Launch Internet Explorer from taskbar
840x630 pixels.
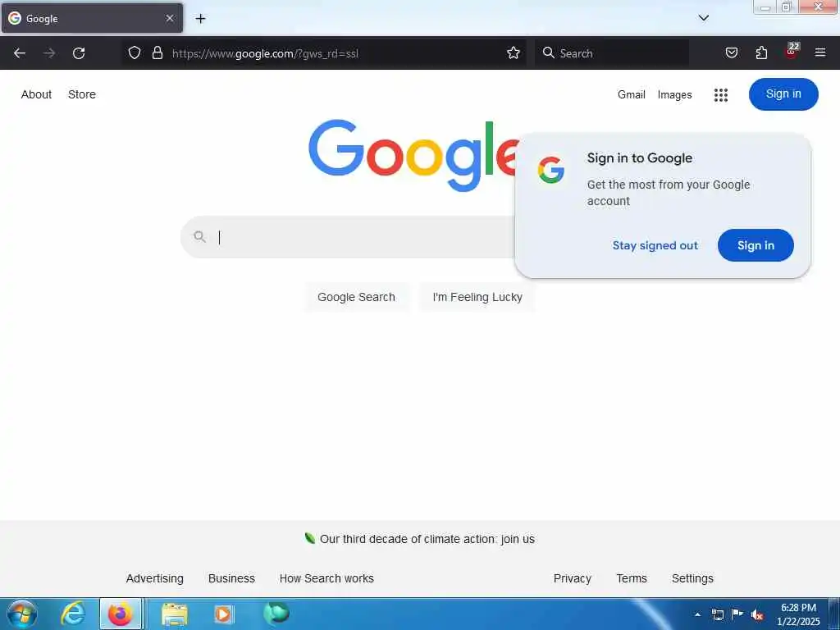point(72,614)
